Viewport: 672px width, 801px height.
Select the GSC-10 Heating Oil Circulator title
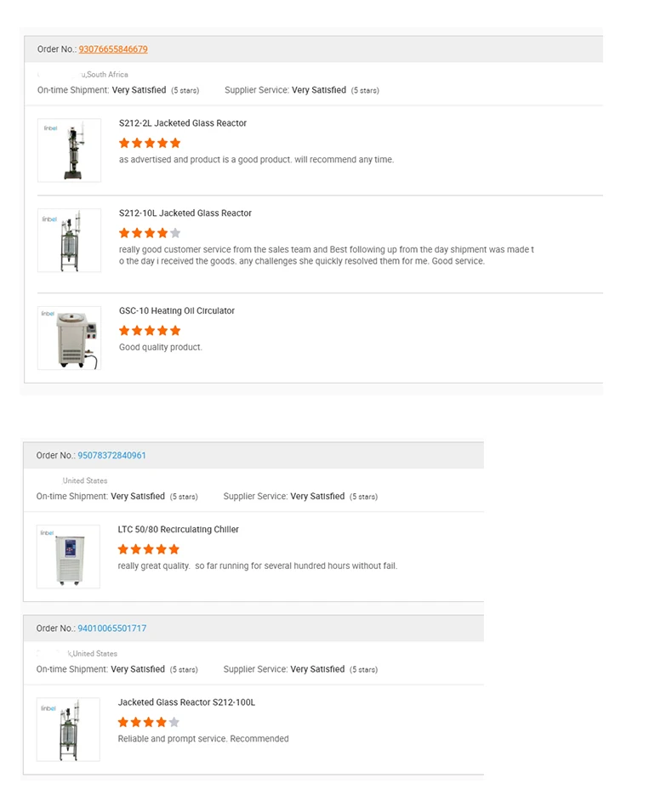177,310
